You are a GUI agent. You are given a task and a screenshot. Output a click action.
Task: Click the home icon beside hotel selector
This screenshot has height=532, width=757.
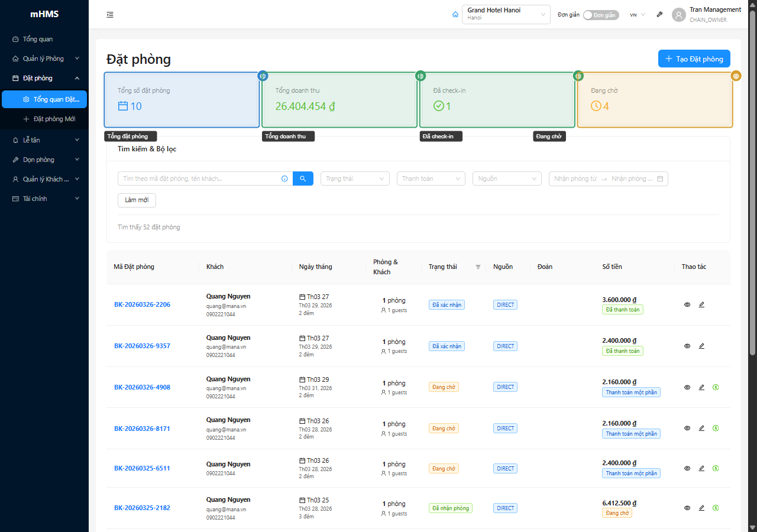[455, 15]
